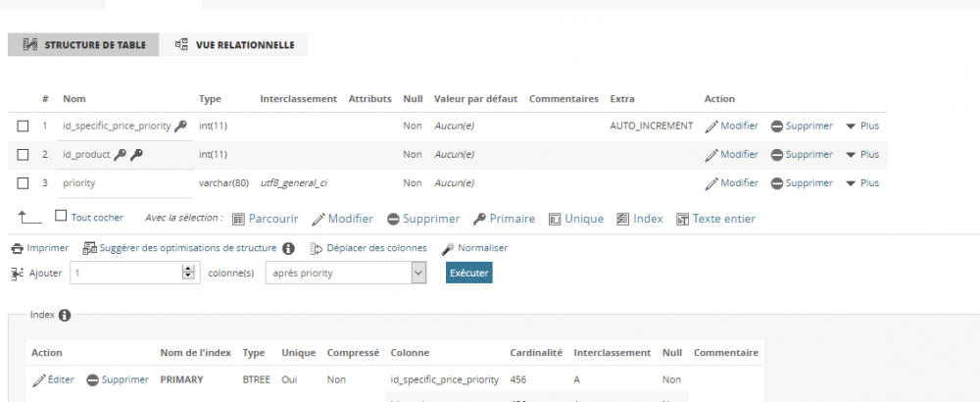The height and width of the screenshot is (402, 980).
Task: Open the 'après priority' position dropdown
Action: pos(346,274)
